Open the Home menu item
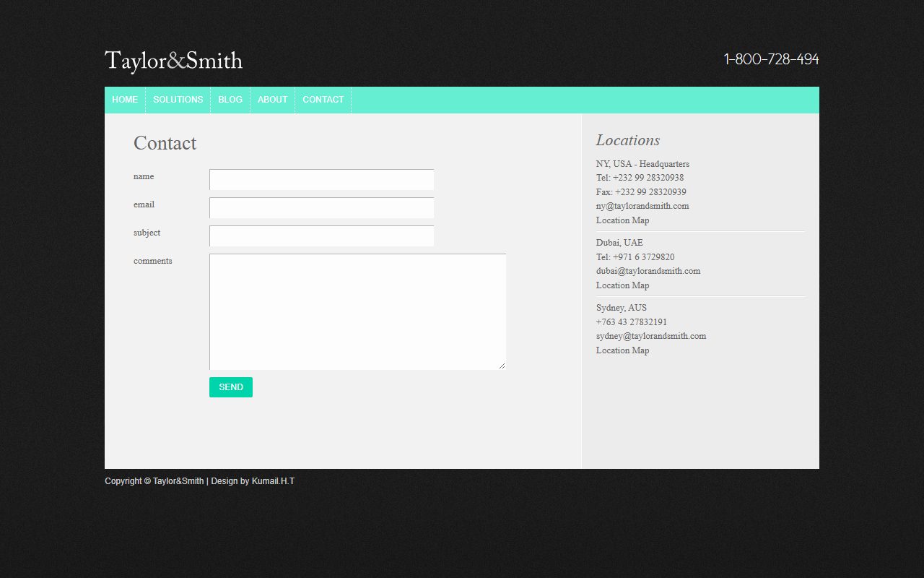Image resolution: width=924 pixels, height=578 pixels. pyautogui.click(x=125, y=100)
